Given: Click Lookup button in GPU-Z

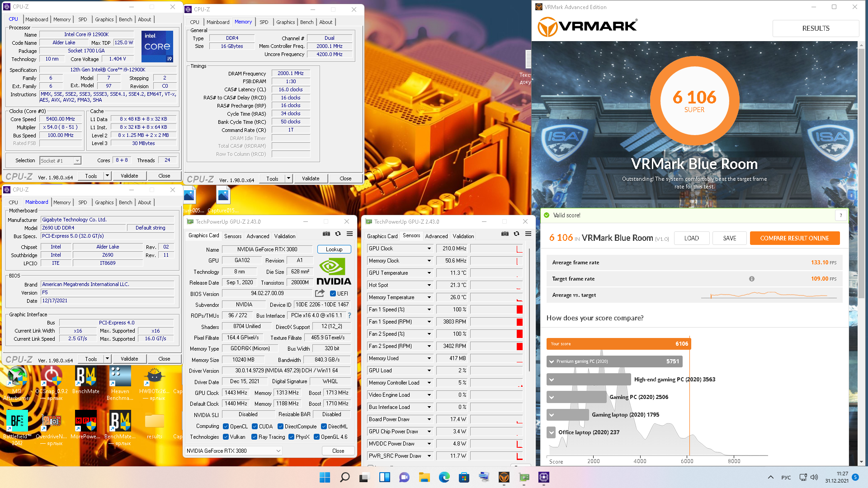Looking at the screenshot, I should pos(334,249).
